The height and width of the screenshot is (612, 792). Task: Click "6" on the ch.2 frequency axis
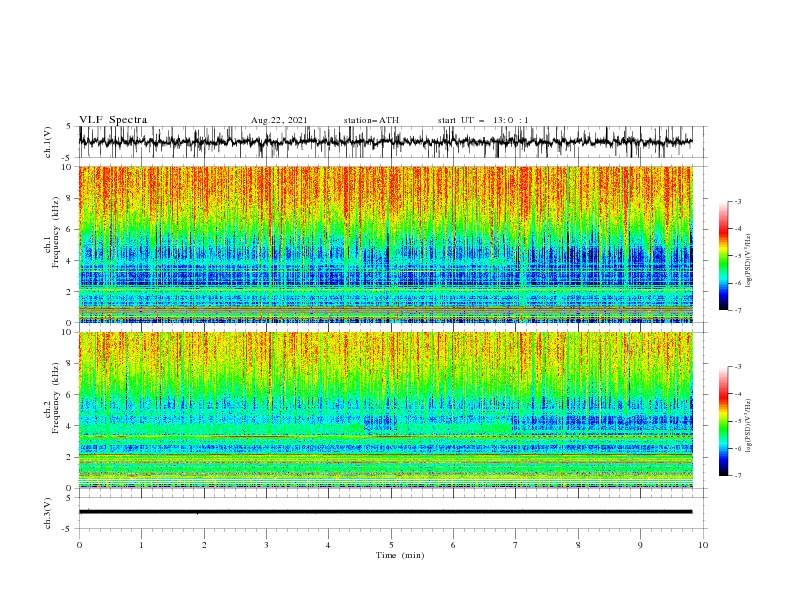coord(70,395)
